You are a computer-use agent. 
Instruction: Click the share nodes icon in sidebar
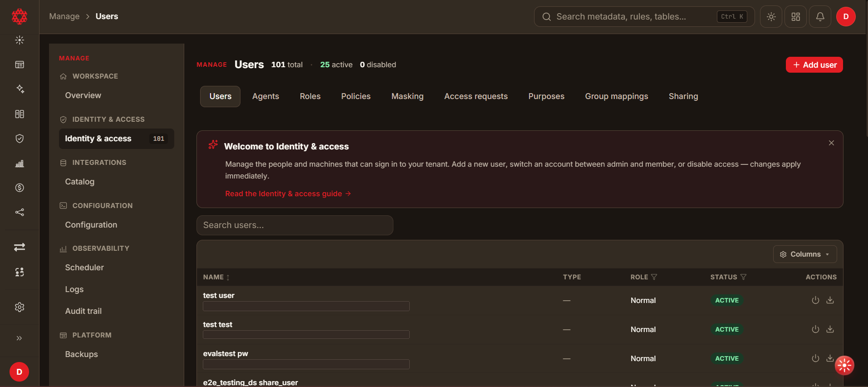[20, 212]
